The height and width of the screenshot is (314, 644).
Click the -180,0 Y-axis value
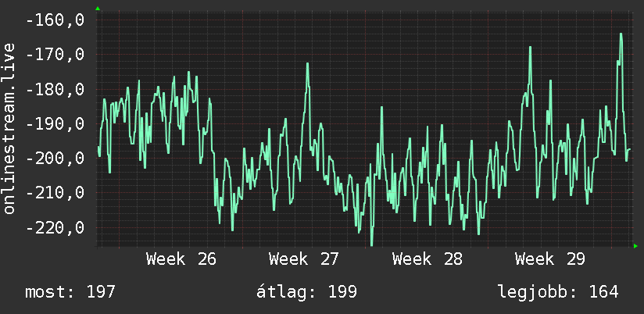pyautogui.click(x=55, y=89)
